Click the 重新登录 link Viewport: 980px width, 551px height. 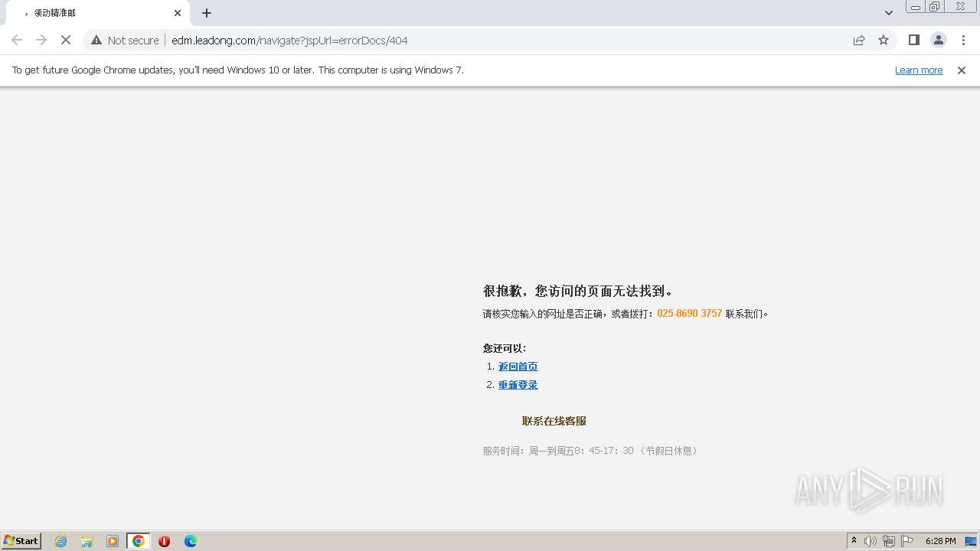tap(518, 385)
